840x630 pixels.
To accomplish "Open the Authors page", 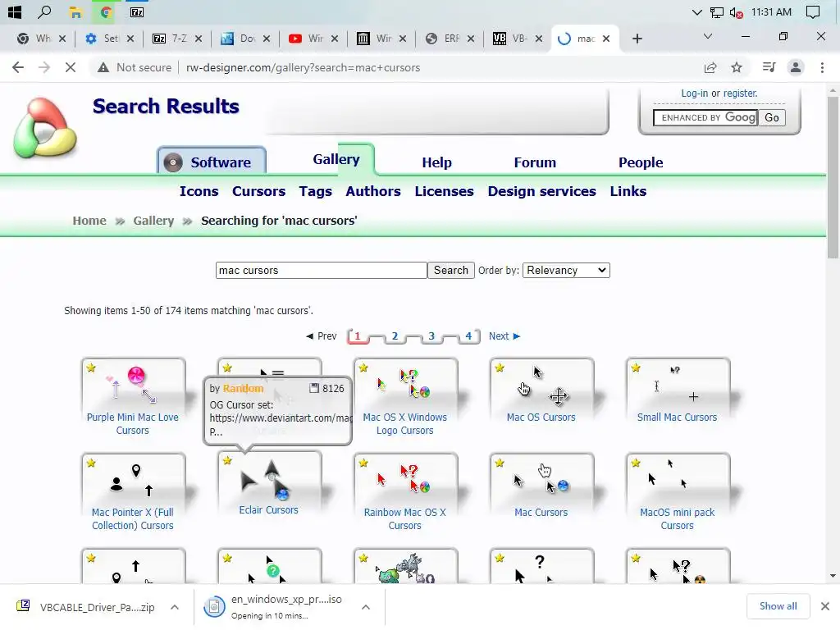I will click(x=373, y=191).
